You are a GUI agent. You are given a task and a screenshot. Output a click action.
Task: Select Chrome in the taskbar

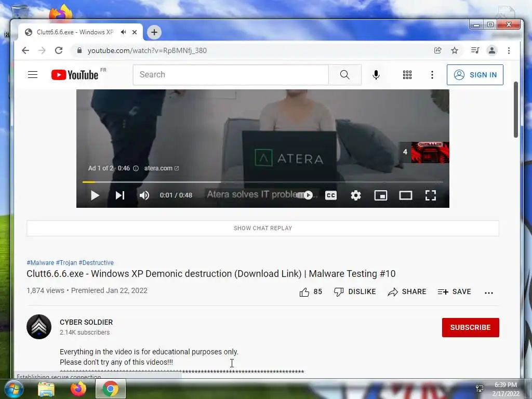pos(111,389)
